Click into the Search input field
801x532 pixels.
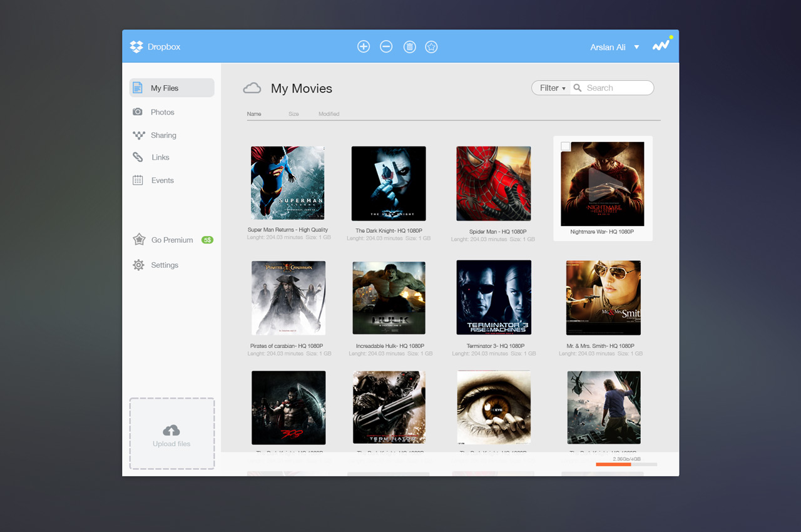tap(616, 88)
